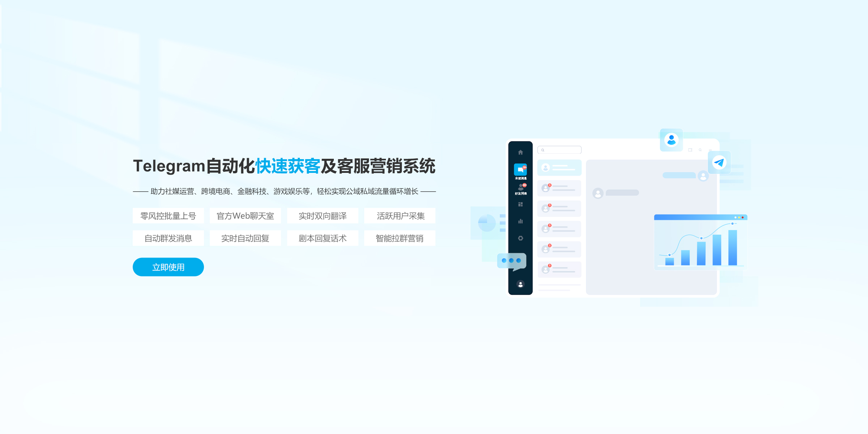Click the account avatar at sidebar bottom

[520, 284]
